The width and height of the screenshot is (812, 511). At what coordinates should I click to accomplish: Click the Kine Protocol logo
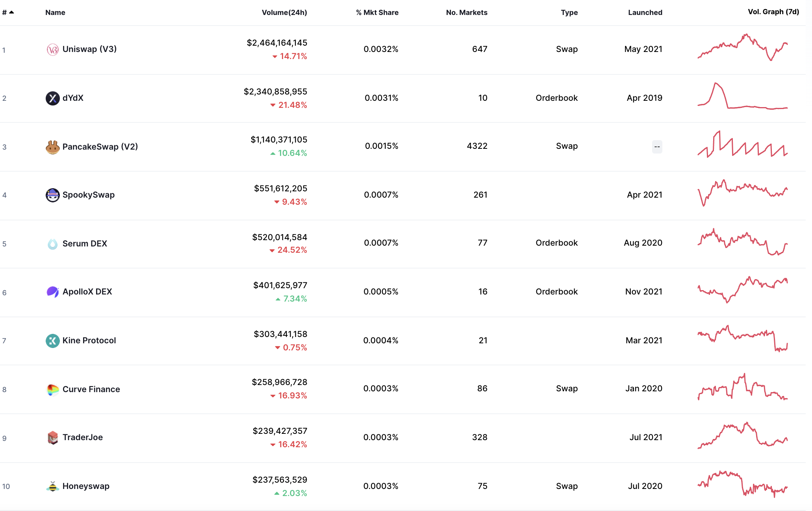pyautogui.click(x=52, y=340)
